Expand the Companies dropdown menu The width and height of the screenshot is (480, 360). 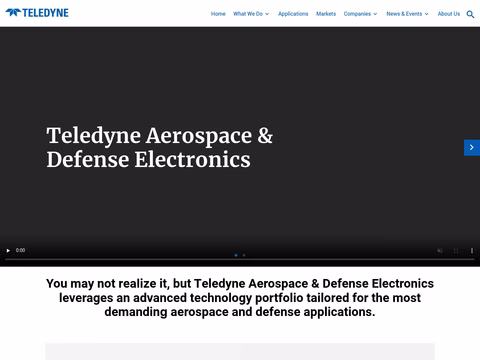[360, 14]
